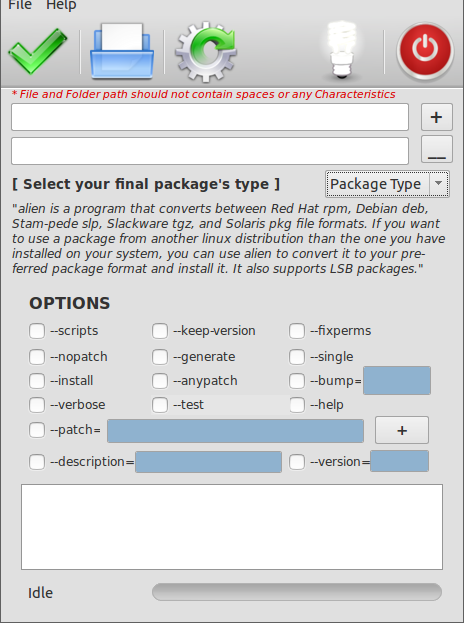Click the blue printer toolbar icon
The image size is (464, 623).
coord(122,51)
